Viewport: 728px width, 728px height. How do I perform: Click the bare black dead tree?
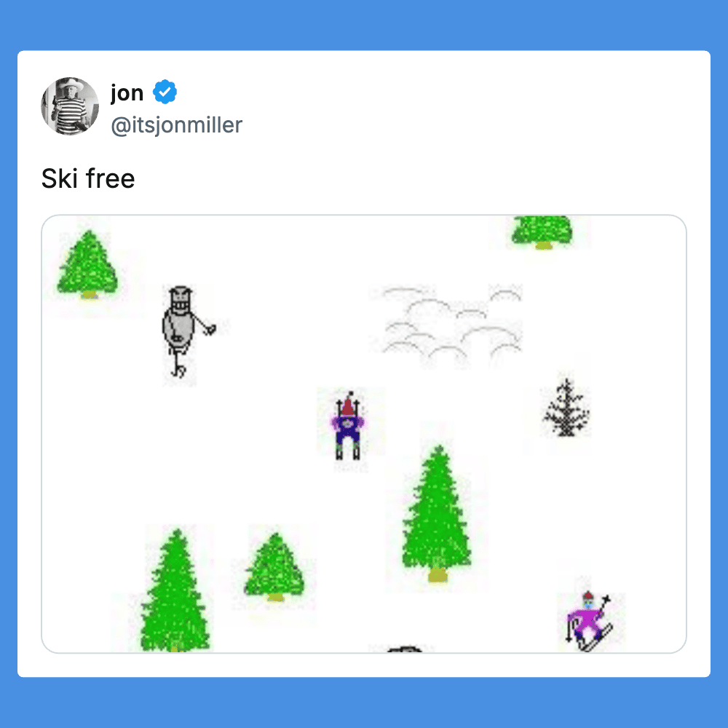pyautogui.click(x=566, y=408)
